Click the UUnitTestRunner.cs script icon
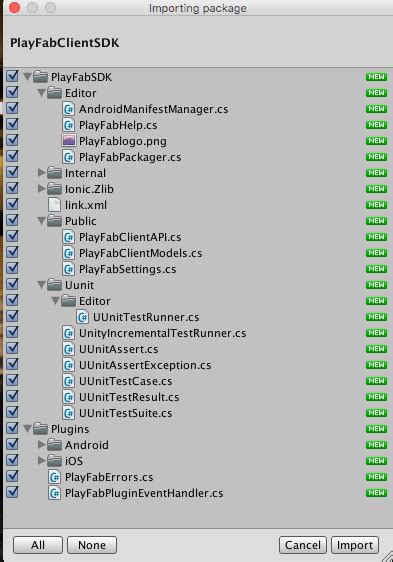 pyautogui.click(x=82, y=317)
